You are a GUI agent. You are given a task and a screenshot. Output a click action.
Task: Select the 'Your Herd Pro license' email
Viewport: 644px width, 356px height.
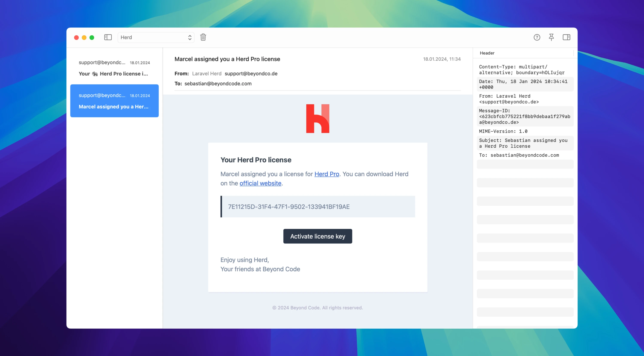click(x=114, y=68)
